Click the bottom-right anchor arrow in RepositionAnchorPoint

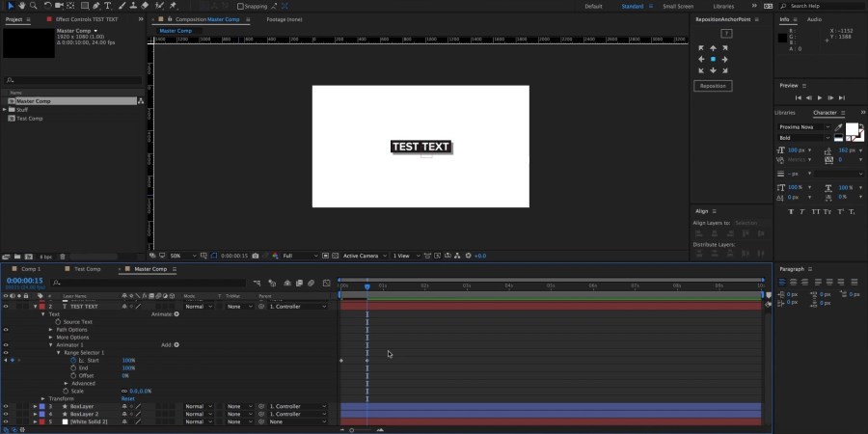pyautogui.click(x=724, y=70)
